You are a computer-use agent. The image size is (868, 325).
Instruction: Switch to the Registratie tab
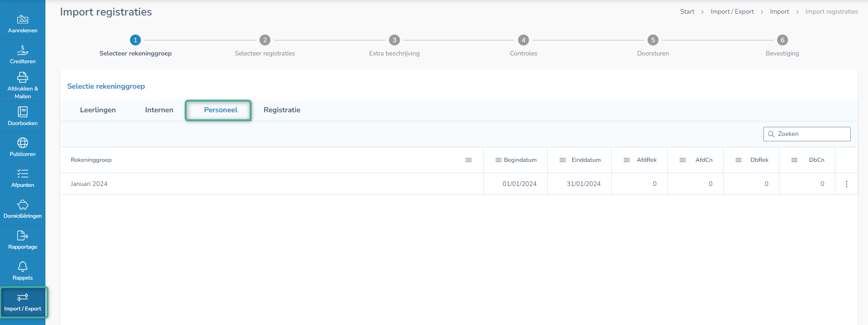[282, 110]
